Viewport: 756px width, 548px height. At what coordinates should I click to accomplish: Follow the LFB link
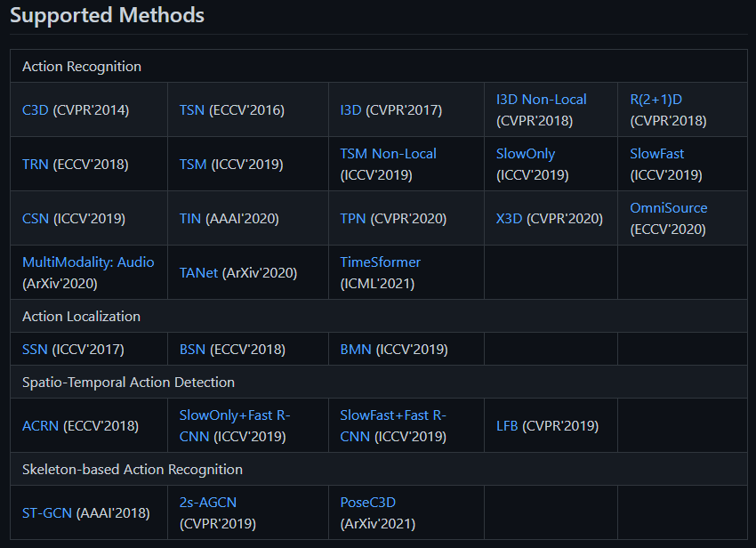507,426
